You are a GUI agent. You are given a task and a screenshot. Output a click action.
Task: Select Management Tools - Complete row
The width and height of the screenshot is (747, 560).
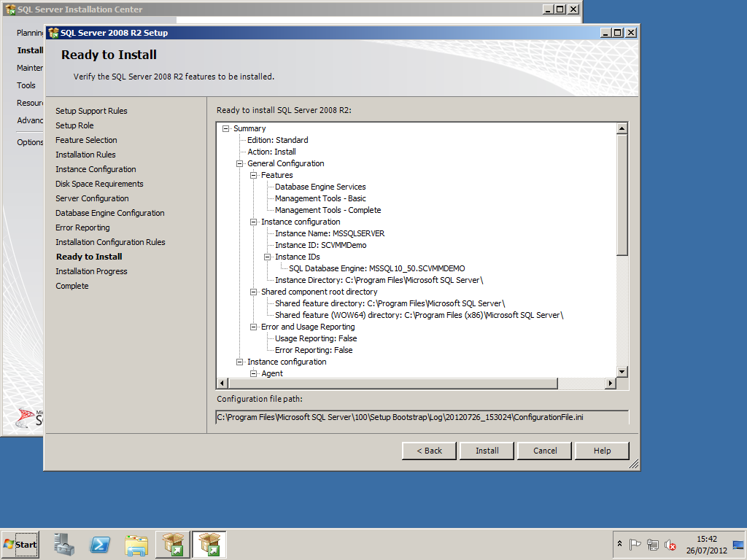point(328,210)
